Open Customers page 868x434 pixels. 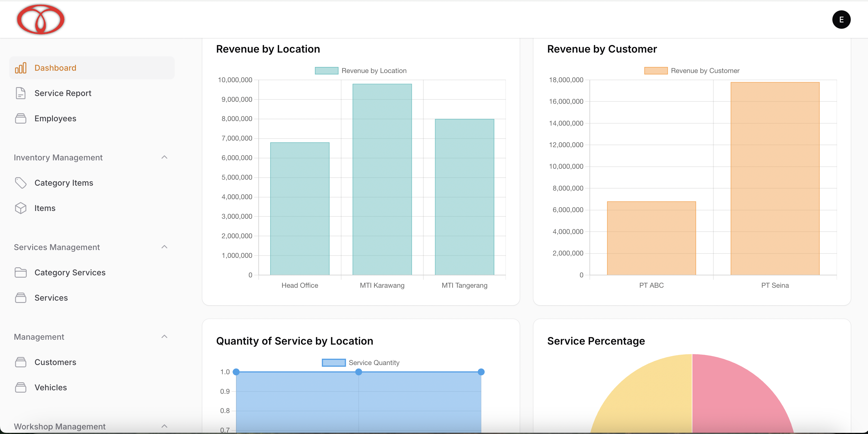point(92,362)
